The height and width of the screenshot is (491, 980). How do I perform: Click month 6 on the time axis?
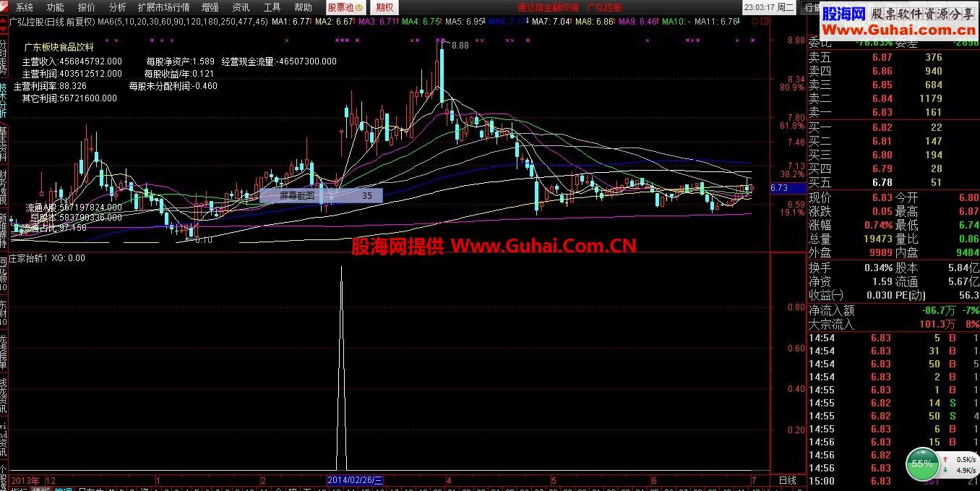point(654,480)
